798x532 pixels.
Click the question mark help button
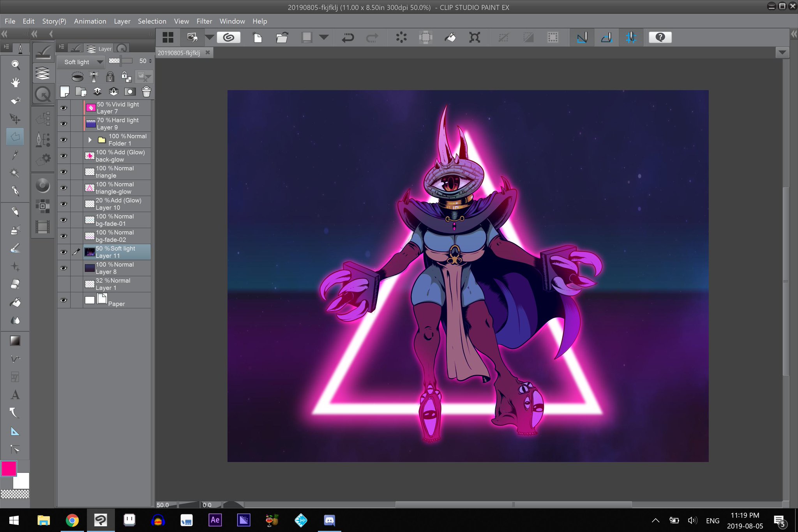[660, 37]
